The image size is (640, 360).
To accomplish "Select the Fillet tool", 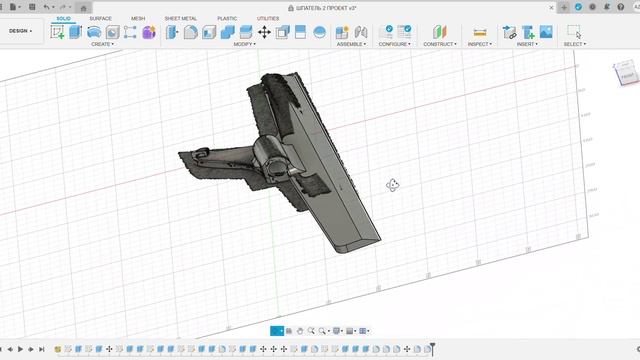I will click(x=190, y=32).
